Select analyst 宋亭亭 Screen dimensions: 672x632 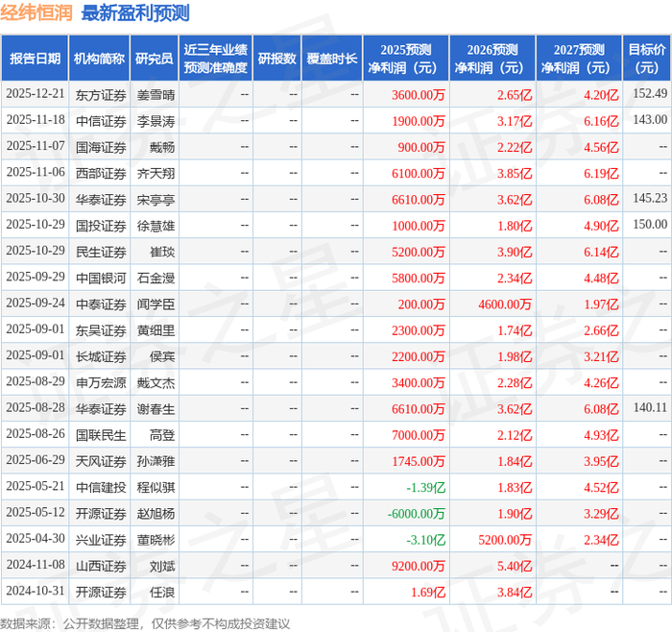[156, 200]
